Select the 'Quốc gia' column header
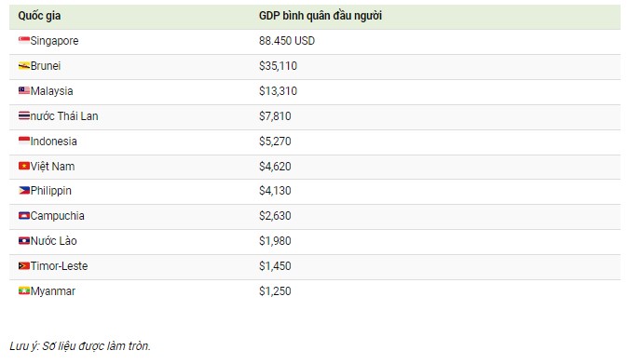The image size is (642, 364). pos(39,16)
